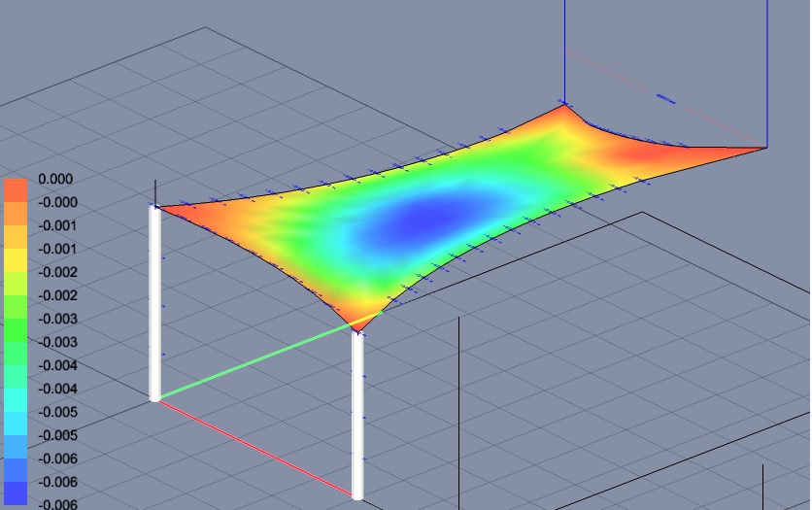Image resolution: width=812 pixels, height=510 pixels.
Task: Select the left white support column
Action: tap(154, 301)
